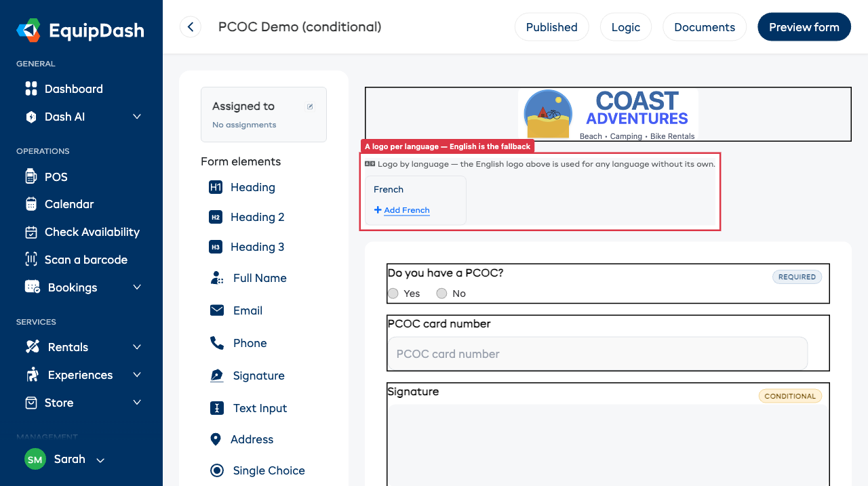Click the POS terminal icon

[31, 177]
